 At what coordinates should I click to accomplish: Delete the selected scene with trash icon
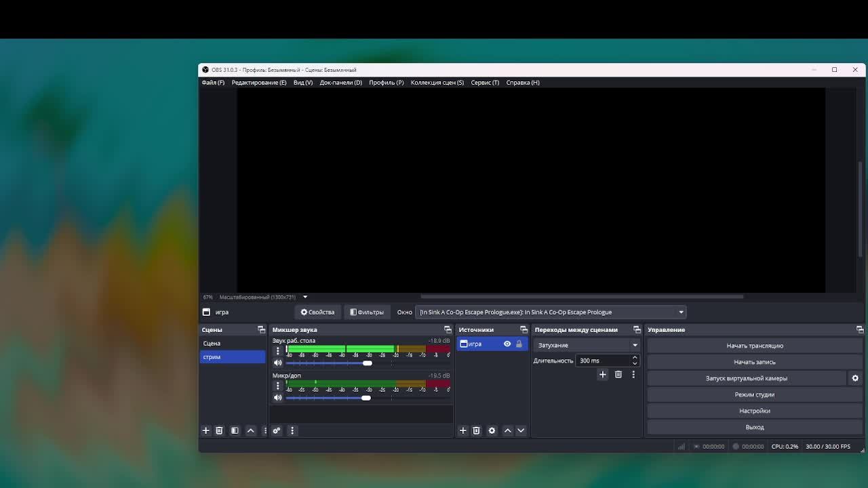point(219,430)
